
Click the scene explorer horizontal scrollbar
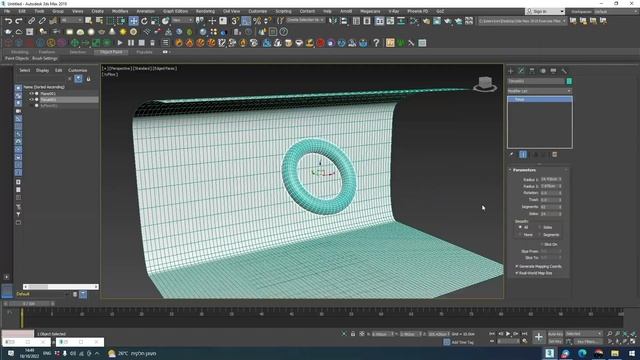click(x=61, y=287)
